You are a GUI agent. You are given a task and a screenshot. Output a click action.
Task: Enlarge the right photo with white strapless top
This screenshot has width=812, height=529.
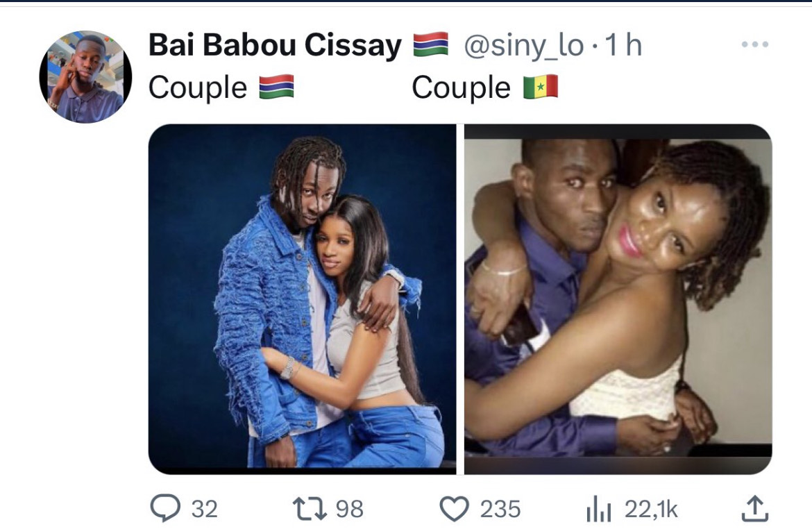click(618, 299)
